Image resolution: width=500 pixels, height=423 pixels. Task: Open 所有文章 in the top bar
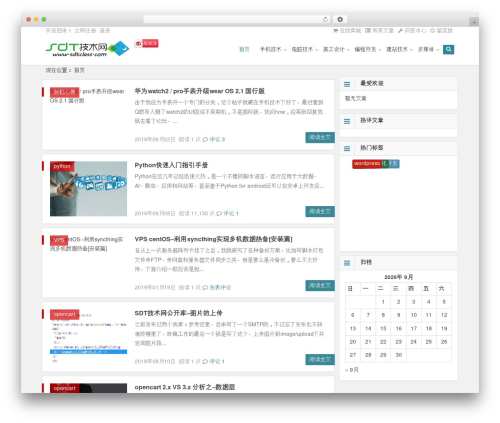379,31
